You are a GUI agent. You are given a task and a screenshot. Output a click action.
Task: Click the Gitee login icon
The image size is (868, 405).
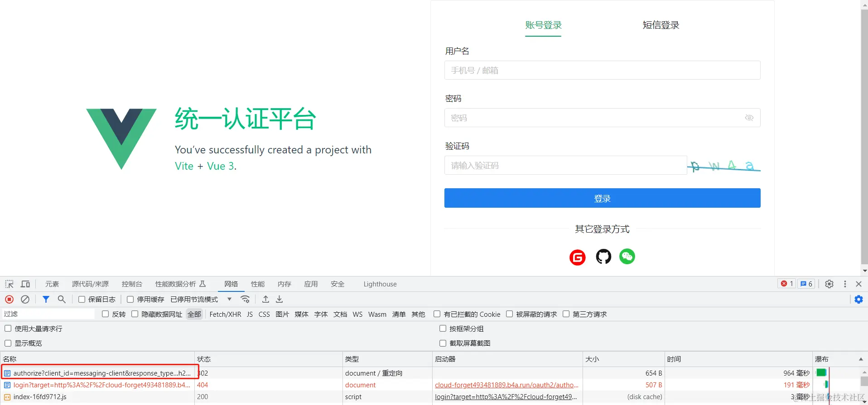(577, 257)
